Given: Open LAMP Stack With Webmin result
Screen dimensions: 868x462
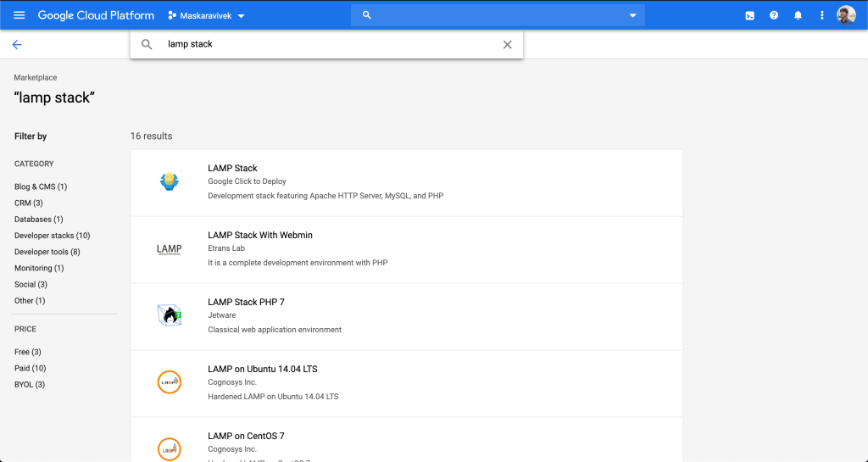Looking at the screenshot, I should click(x=260, y=235).
